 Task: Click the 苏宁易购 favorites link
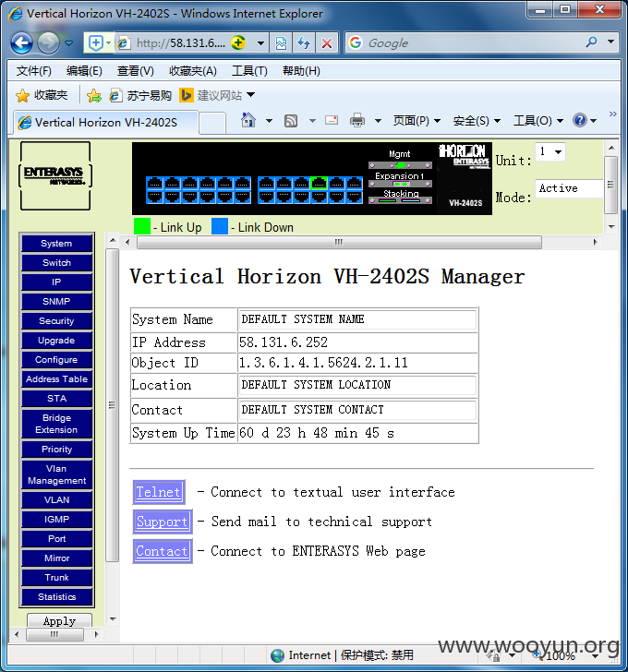(140, 95)
